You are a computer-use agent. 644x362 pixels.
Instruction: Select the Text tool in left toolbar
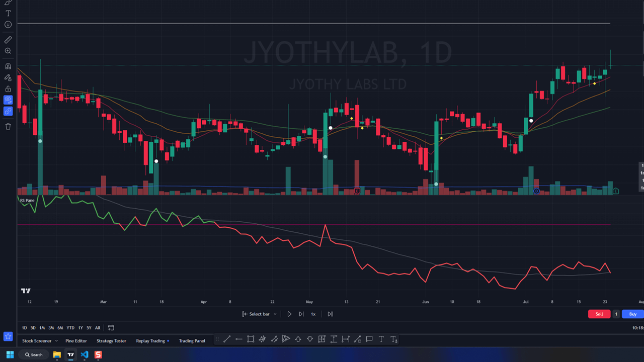coord(8,13)
